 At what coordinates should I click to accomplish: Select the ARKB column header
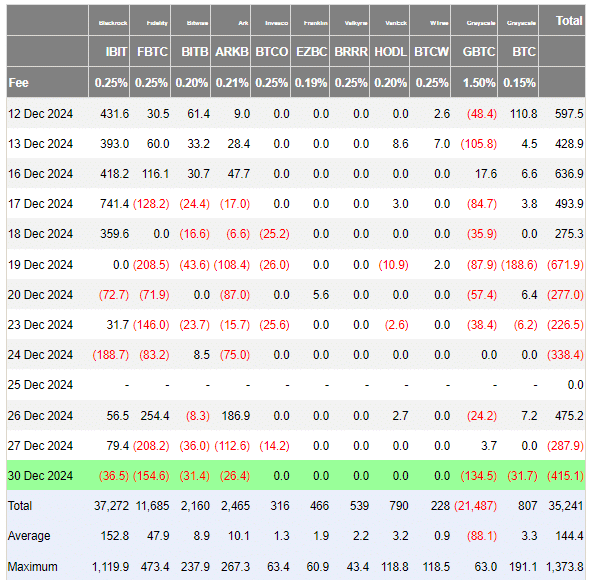tap(232, 51)
